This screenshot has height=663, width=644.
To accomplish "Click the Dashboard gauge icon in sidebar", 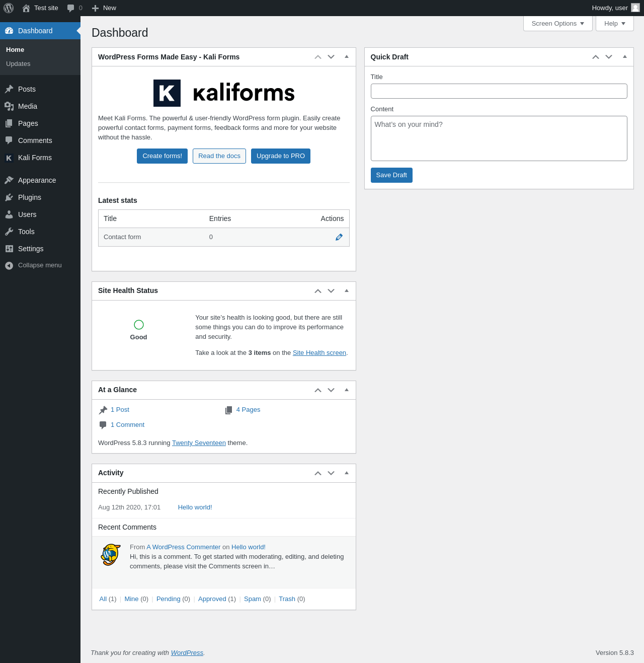I will [9, 31].
